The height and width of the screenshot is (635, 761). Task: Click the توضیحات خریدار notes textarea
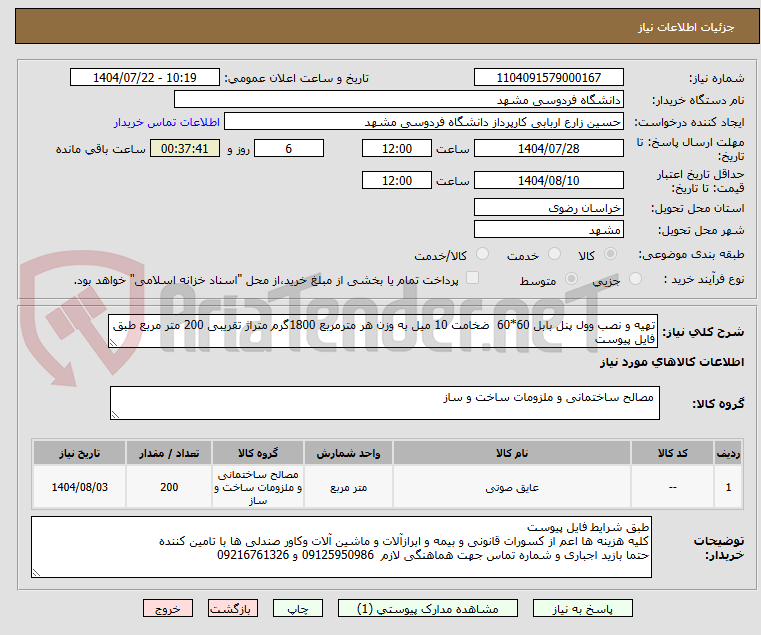coord(341,547)
